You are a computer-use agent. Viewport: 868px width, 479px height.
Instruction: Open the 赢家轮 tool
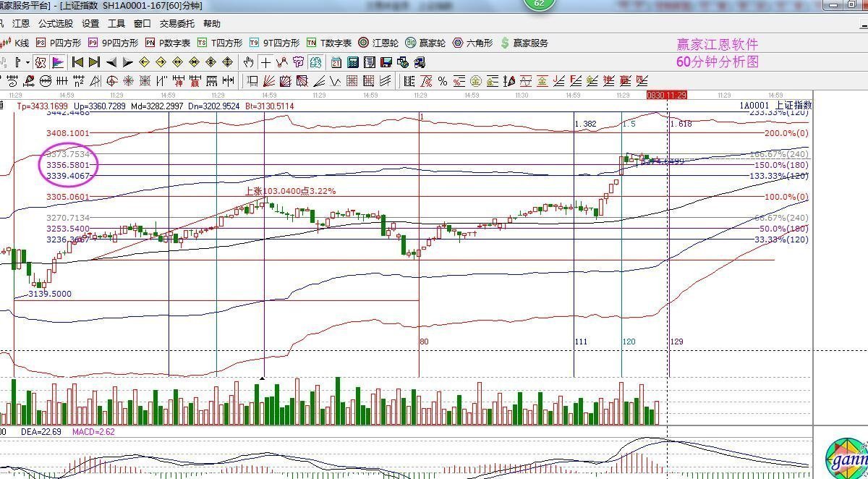[425, 43]
